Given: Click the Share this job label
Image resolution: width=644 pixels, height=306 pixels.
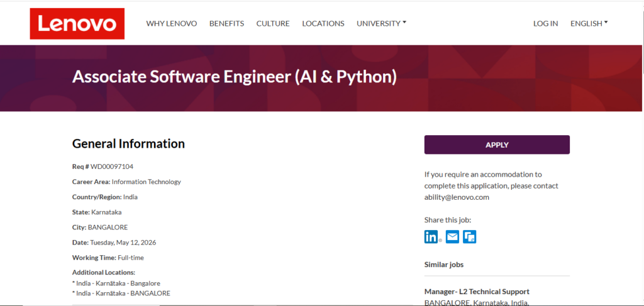Looking at the screenshot, I should (x=448, y=220).
